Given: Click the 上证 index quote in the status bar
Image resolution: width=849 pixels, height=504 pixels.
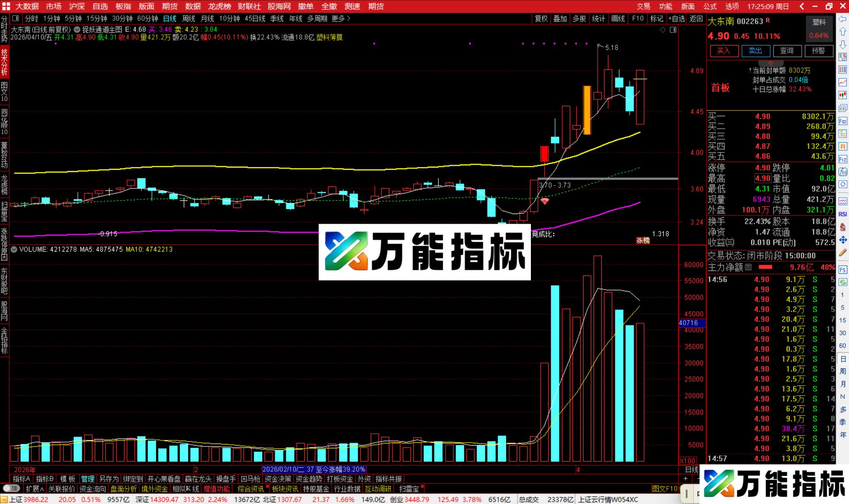Looking at the screenshot, I should pyautogui.click(x=24, y=499).
